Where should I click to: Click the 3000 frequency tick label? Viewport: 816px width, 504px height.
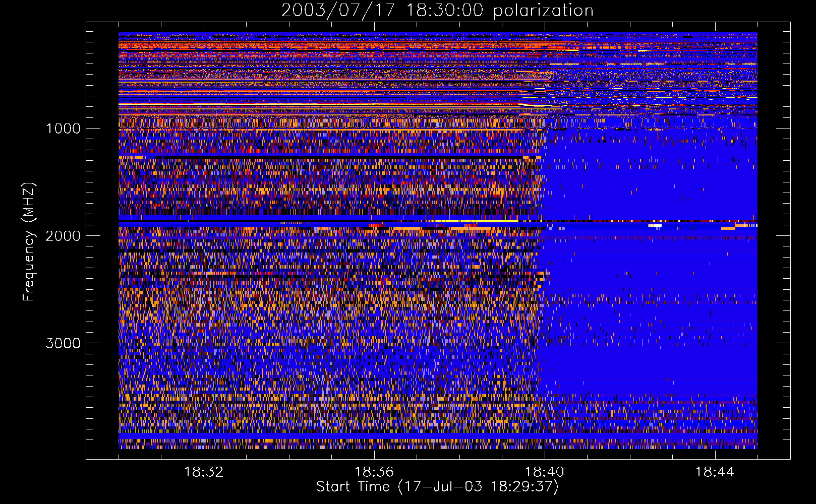(x=63, y=343)
